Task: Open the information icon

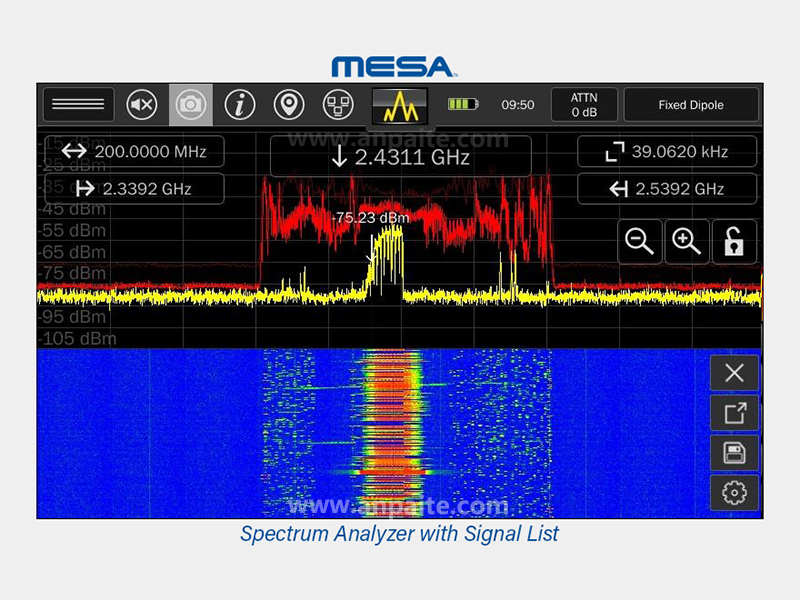Action: coord(240,104)
